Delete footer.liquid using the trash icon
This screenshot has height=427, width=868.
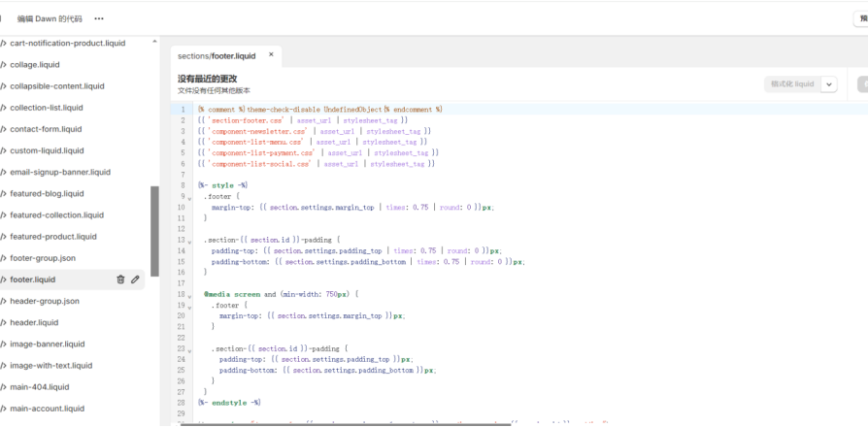click(x=120, y=279)
